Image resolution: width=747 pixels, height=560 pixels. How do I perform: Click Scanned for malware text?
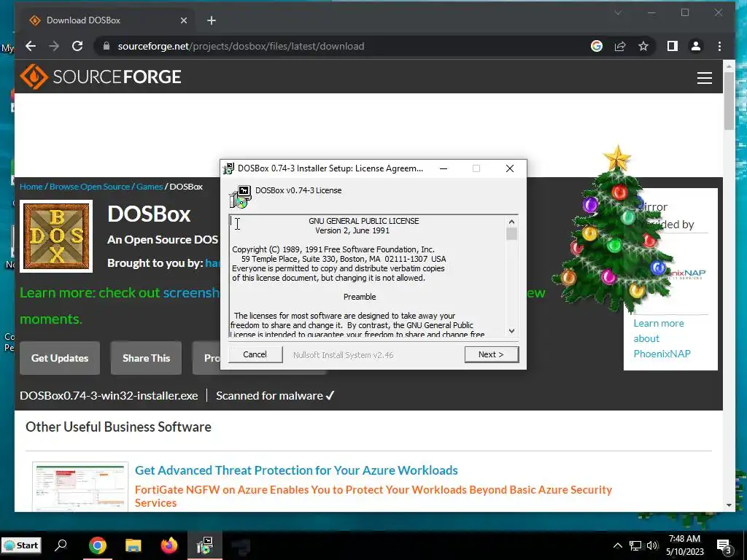(275, 396)
